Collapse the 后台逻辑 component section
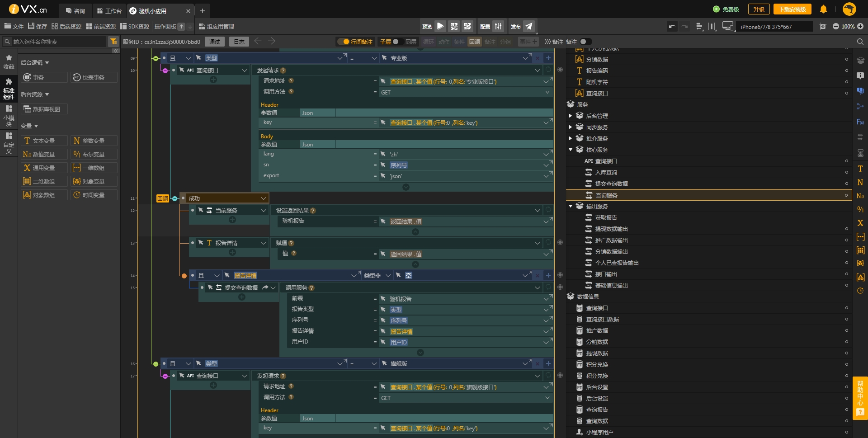Image resolution: width=868 pixels, height=438 pixels. (x=35, y=62)
